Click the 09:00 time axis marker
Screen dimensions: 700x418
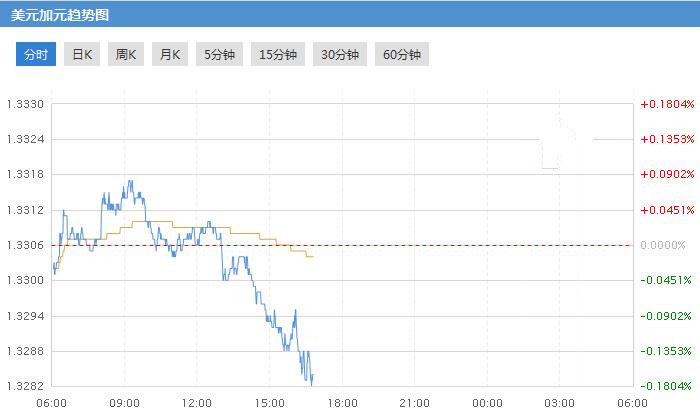coord(124,402)
